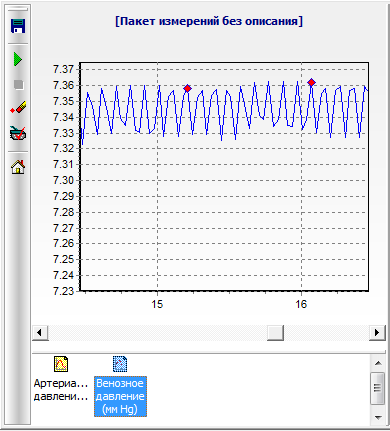Image resolution: width=390 pixels, height=431 pixels.
Task: Click the red diamond marker near 15
Action: tap(188, 88)
